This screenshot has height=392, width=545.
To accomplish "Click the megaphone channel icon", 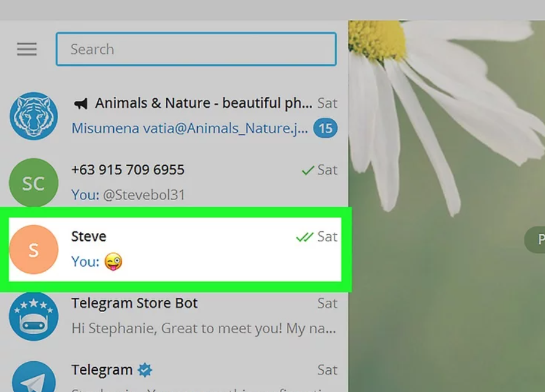I will 80,104.
